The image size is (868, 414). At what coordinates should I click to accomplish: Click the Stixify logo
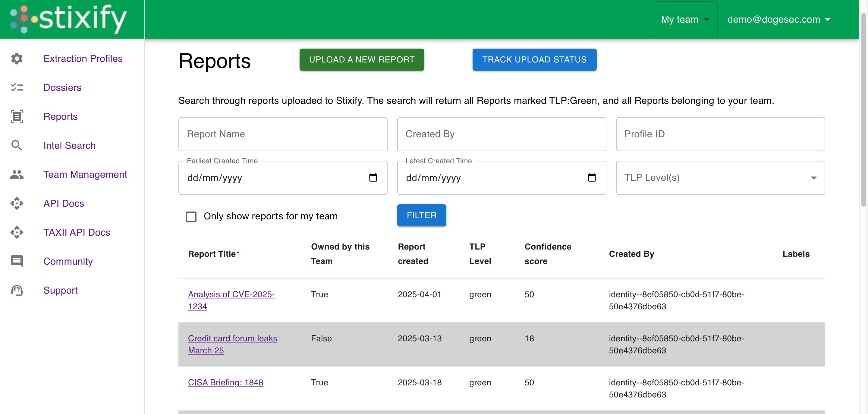point(68,19)
